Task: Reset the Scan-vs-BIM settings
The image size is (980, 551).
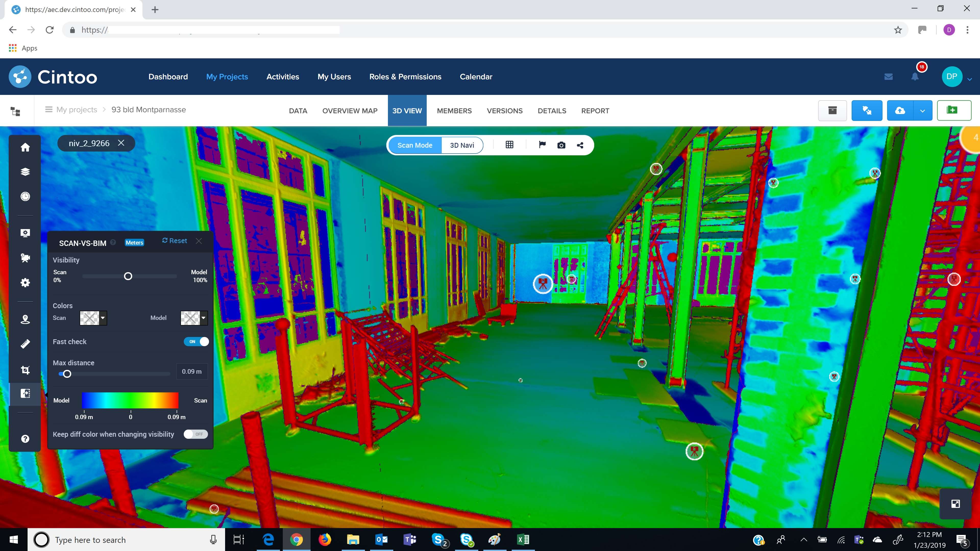Action: click(x=175, y=241)
